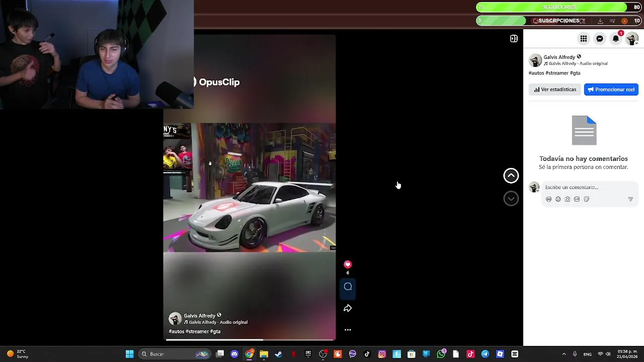
Task: Click Ver estadísticas button
Action: pyautogui.click(x=555, y=89)
